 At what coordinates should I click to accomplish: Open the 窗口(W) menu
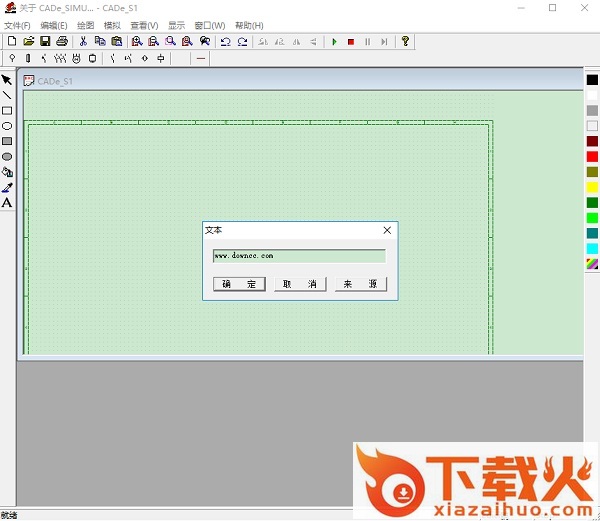210,26
